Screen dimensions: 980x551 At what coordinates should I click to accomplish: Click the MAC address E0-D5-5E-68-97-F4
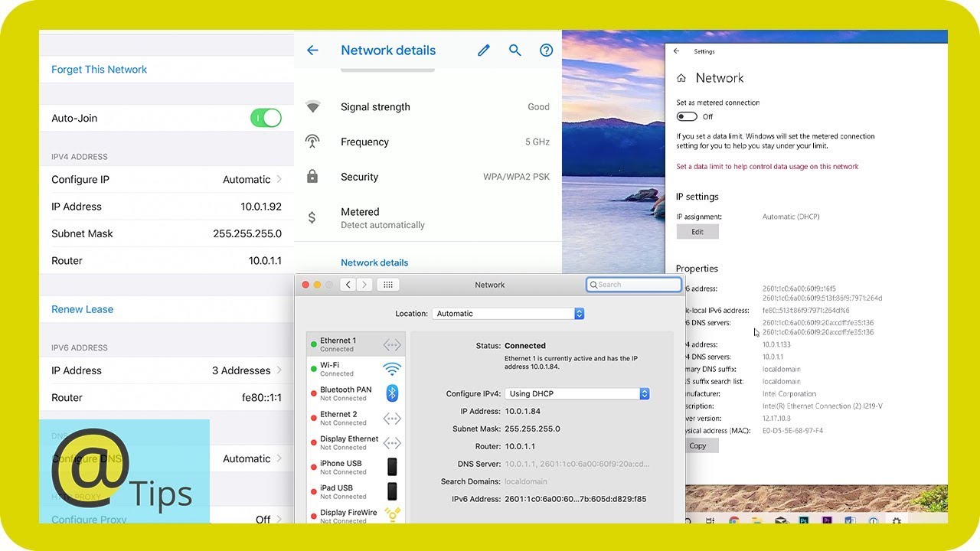pos(792,431)
